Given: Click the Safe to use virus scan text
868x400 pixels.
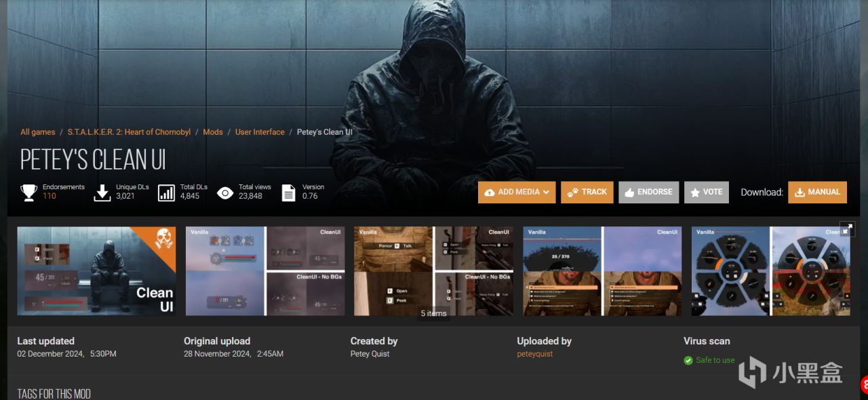Looking at the screenshot, I should coord(715,360).
